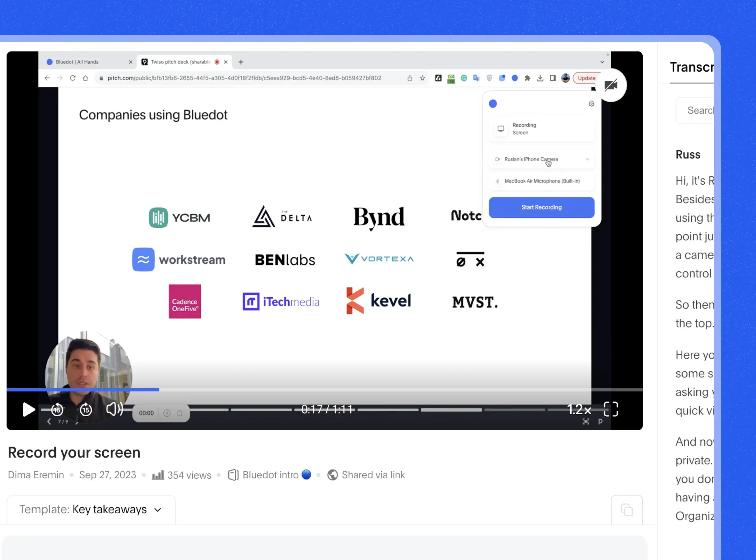The image size is (756, 560).
Task: Reload the pitch.com page
Action: 73,78
